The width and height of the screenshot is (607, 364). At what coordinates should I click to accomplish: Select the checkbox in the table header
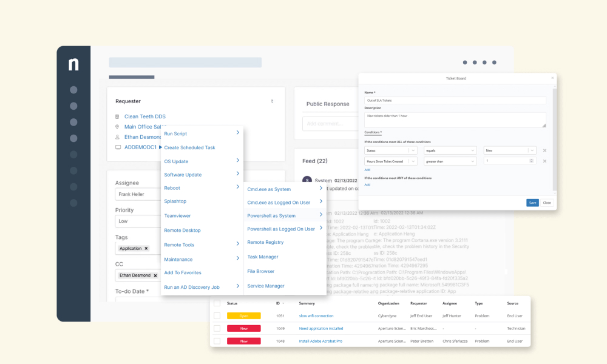(x=217, y=303)
